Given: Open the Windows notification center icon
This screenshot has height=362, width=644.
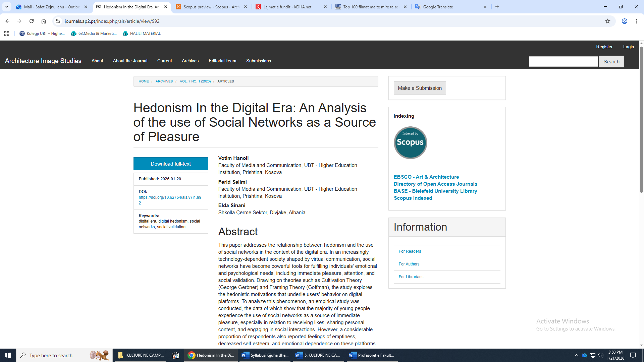Looking at the screenshot, I should pyautogui.click(x=633, y=355).
